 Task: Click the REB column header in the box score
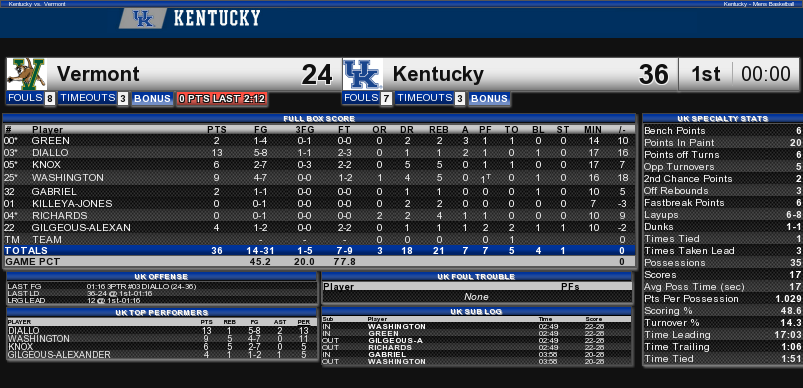point(439,130)
